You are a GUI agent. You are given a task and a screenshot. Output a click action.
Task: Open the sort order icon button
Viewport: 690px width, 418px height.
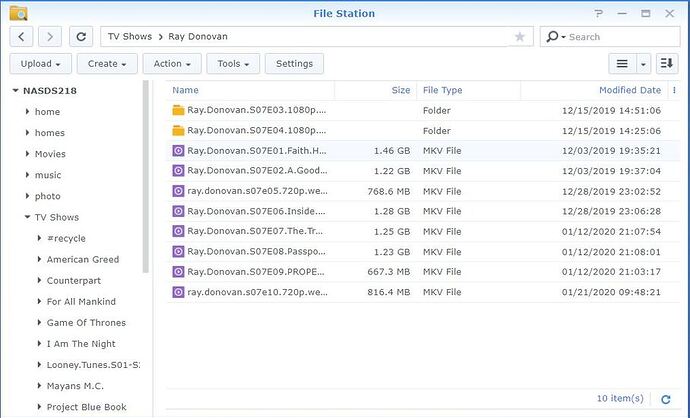(x=667, y=64)
